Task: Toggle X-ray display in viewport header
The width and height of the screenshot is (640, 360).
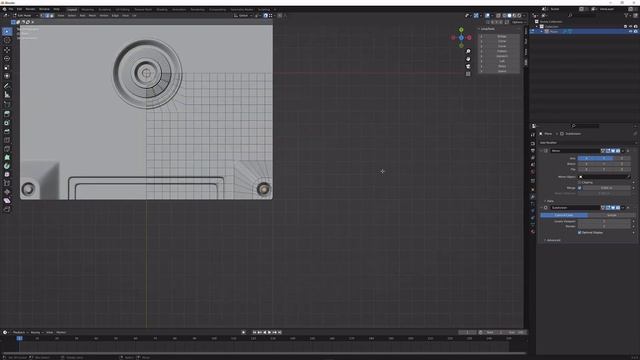Action: coord(498,16)
